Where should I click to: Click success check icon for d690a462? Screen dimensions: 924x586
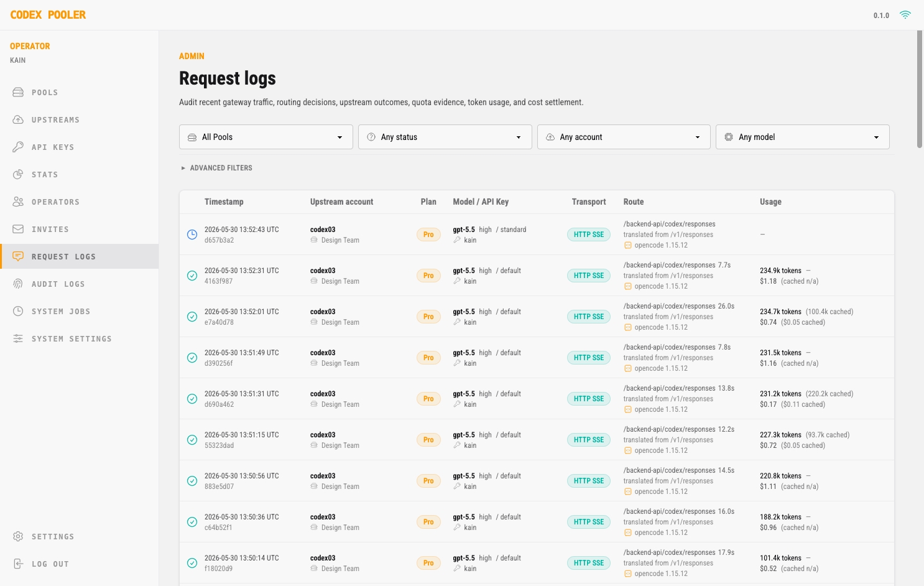[x=192, y=399]
